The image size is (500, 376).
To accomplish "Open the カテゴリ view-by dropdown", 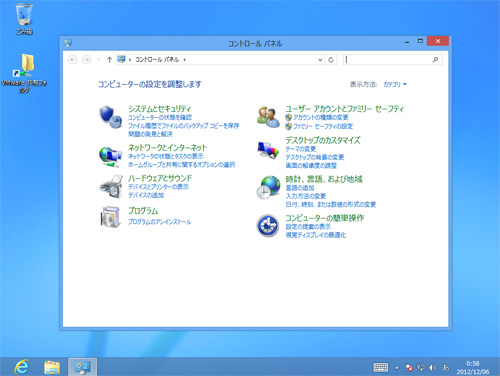I will [x=395, y=84].
